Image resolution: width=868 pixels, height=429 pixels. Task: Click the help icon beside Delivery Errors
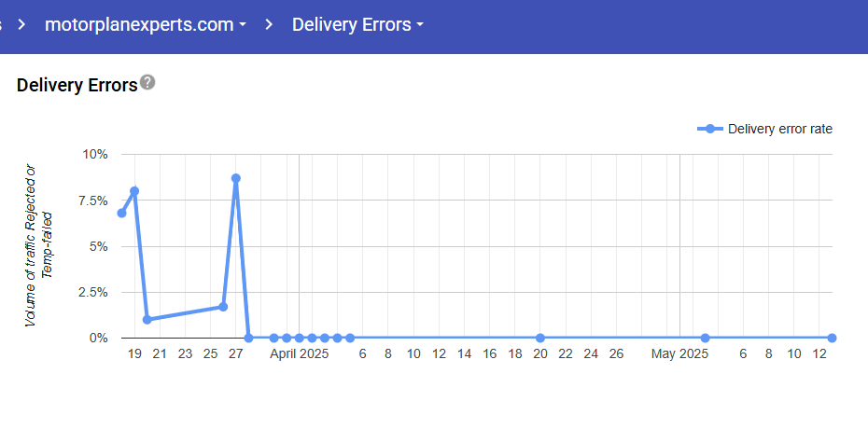147,82
